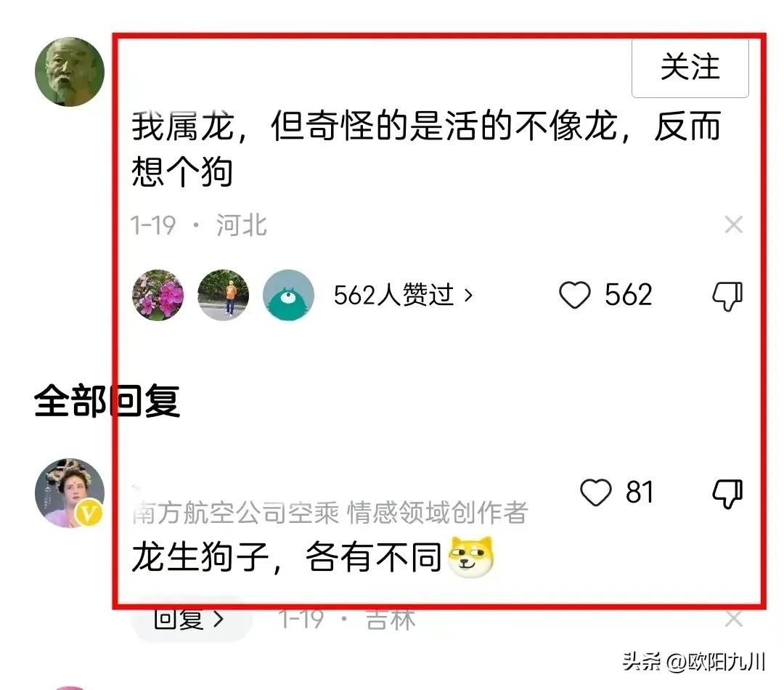Open the old man avatar profile
Screen dimensions: 784x690
(x=70, y=72)
